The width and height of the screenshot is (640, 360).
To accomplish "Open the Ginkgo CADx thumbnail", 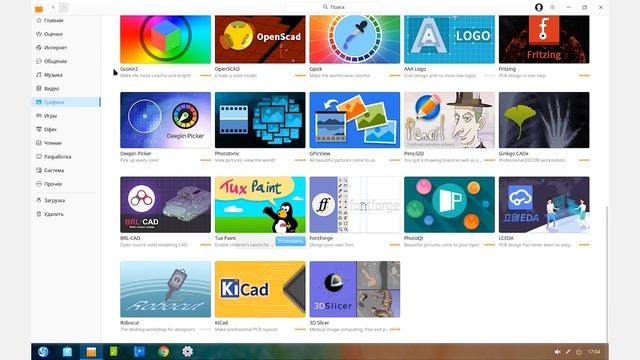I will click(544, 120).
